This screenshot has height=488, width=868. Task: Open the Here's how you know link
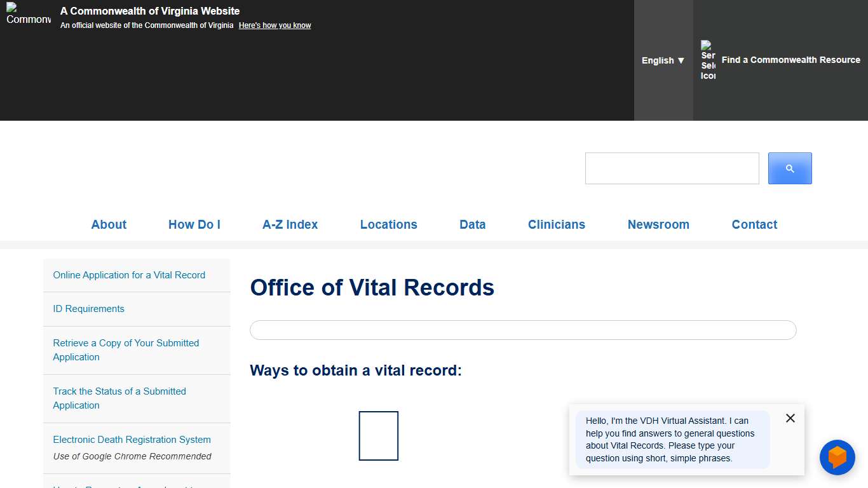point(275,25)
